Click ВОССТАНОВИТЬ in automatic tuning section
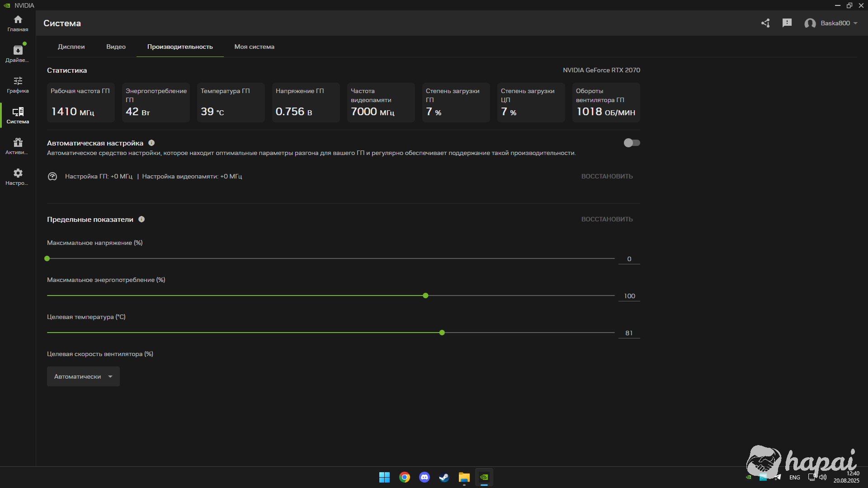 (x=607, y=176)
